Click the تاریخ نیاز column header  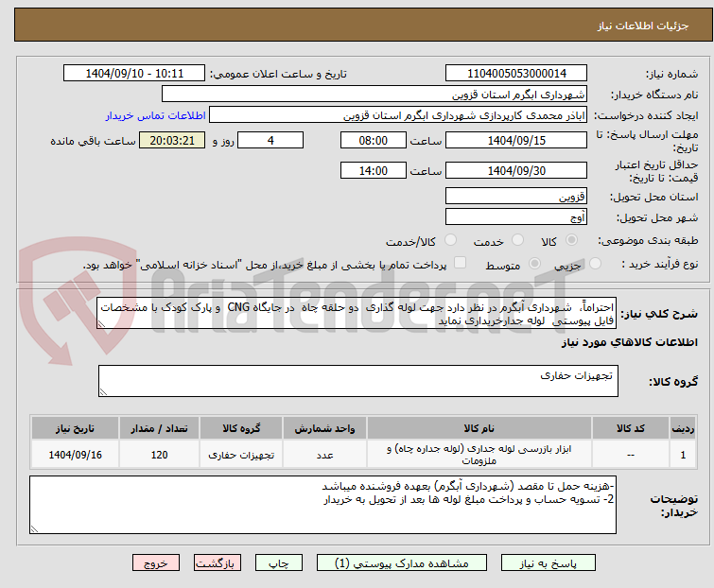click(x=75, y=428)
